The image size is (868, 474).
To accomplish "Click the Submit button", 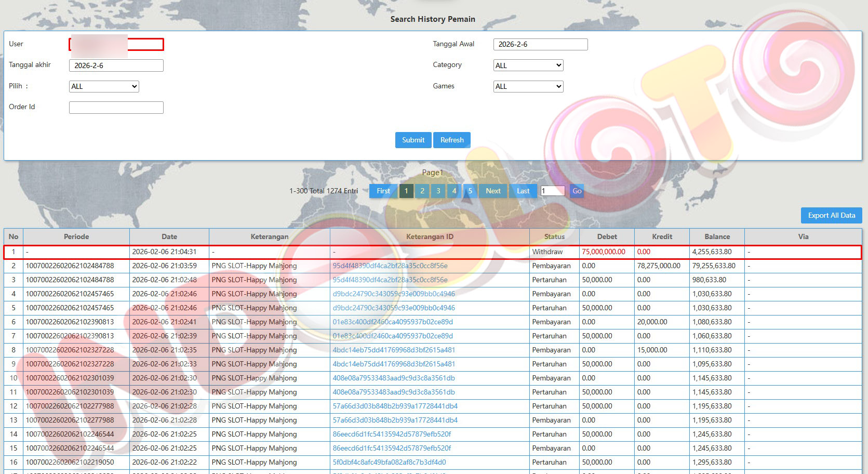I will 413,140.
